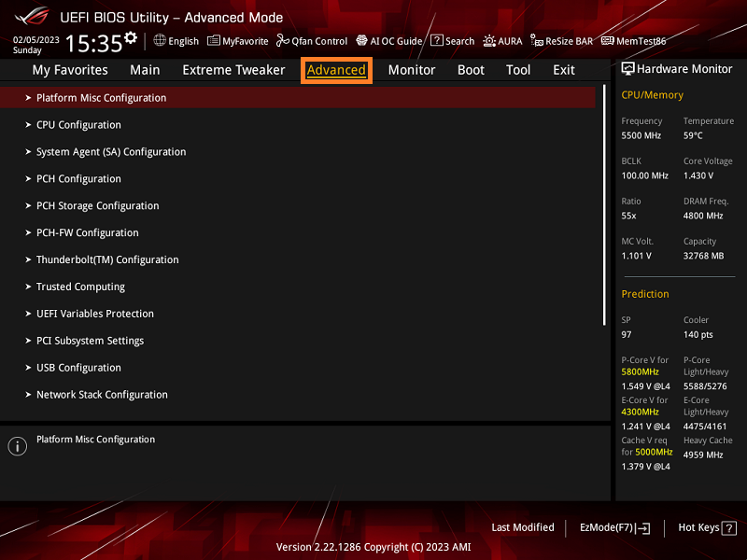747x560 pixels.
Task: Expand arrow beside Trusted Computing
Action: tap(28, 287)
